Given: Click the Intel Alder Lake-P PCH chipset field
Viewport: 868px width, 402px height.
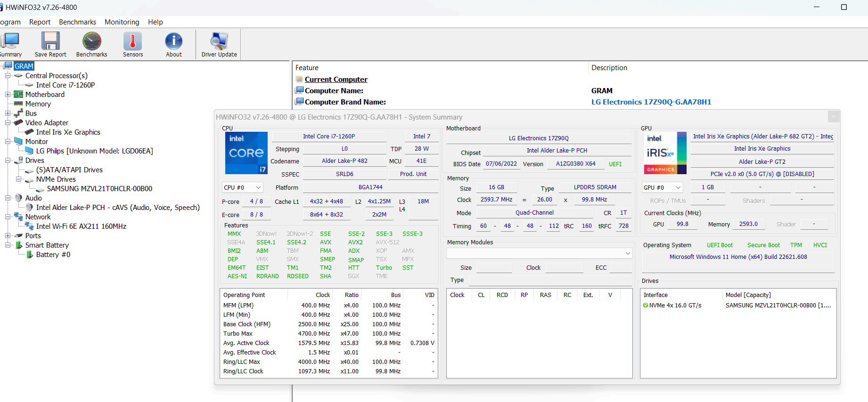Looking at the screenshot, I should point(557,151).
